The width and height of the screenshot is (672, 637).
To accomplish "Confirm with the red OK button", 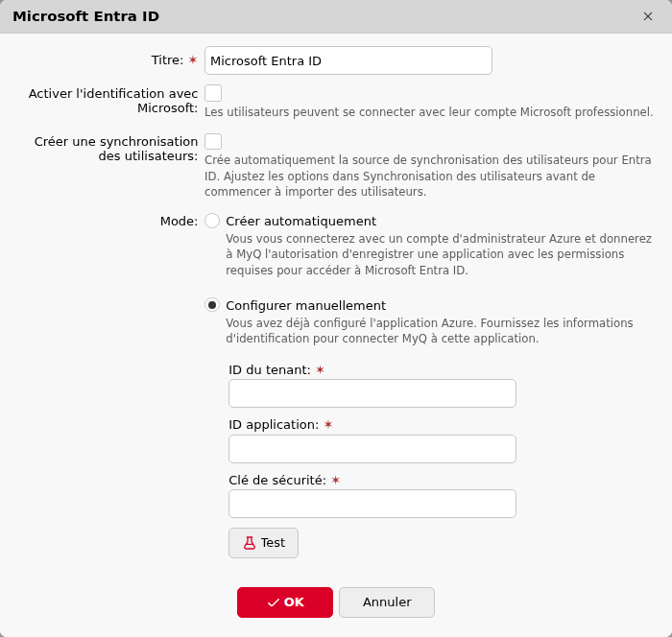I will [x=284, y=602].
